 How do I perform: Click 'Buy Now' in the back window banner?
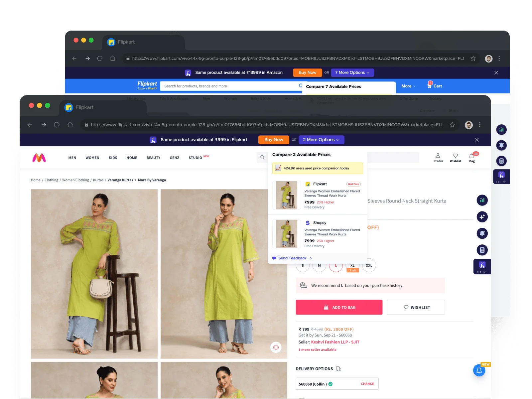(308, 72)
